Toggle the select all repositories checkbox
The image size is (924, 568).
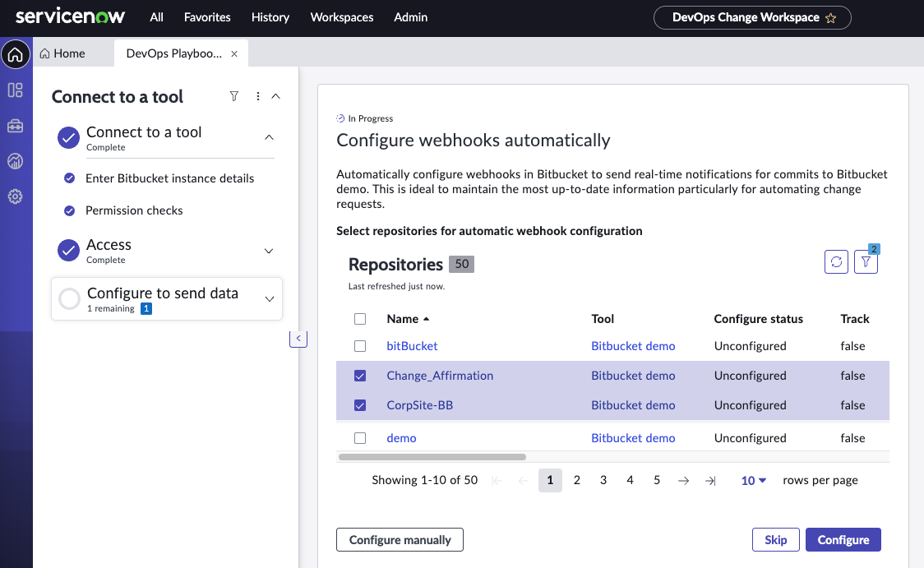(360, 319)
